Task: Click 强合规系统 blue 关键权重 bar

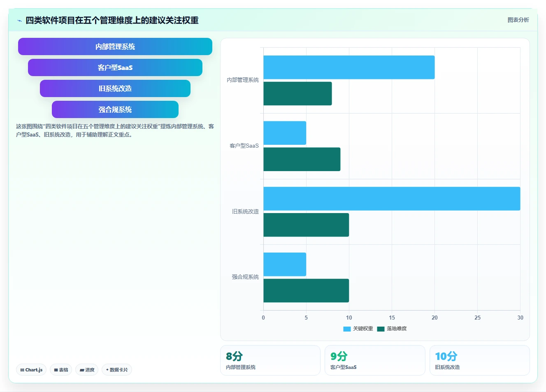Action: [285, 264]
